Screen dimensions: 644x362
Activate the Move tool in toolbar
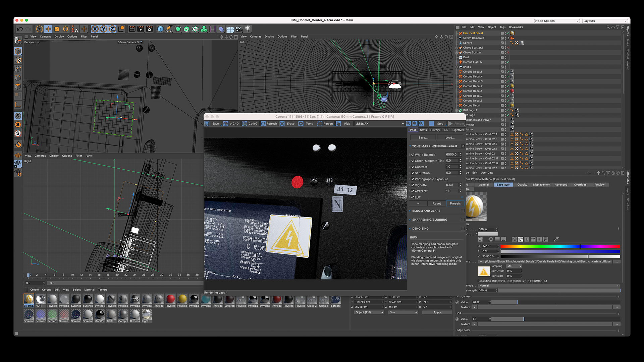[48, 29]
